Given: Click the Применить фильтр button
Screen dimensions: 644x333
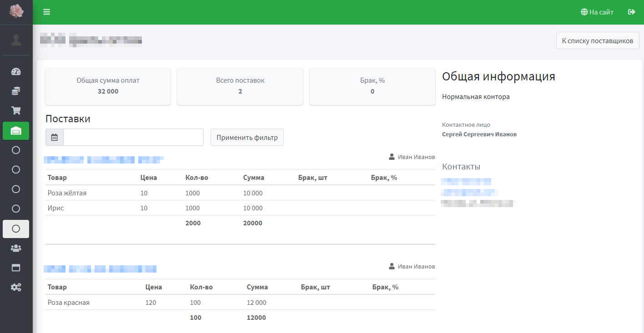Looking at the screenshot, I should tap(247, 137).
